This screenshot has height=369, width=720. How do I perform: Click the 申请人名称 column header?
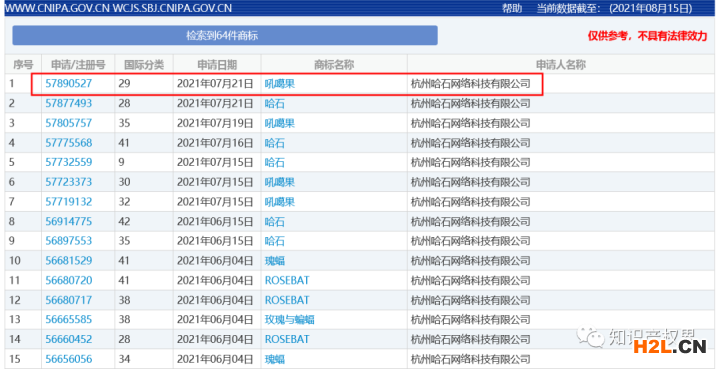[x=561, y=65]
